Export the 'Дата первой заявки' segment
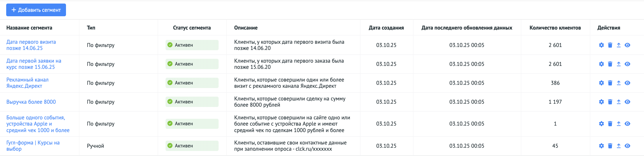This screenshot has width=644, height=156. pyautogui.click(x=619, y=64)
